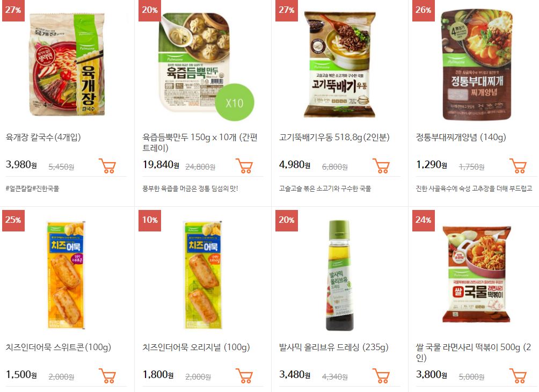View the 고기뚝배기우동 package image
This screenshot has height=392, width=539.
340,64
